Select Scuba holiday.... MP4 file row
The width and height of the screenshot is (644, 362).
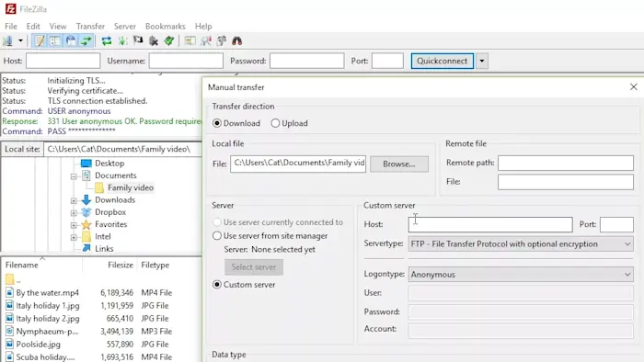point(88,357)
